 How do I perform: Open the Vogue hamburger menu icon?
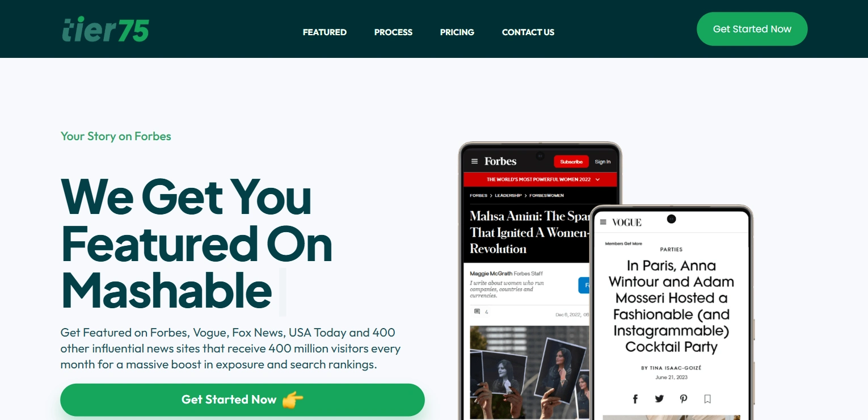point(603,222)
